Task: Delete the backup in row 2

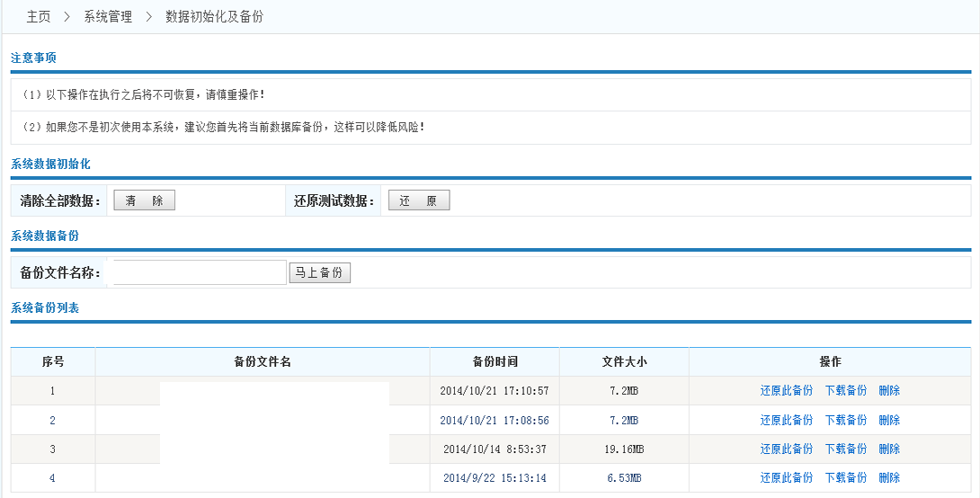Action: [889, 420]
